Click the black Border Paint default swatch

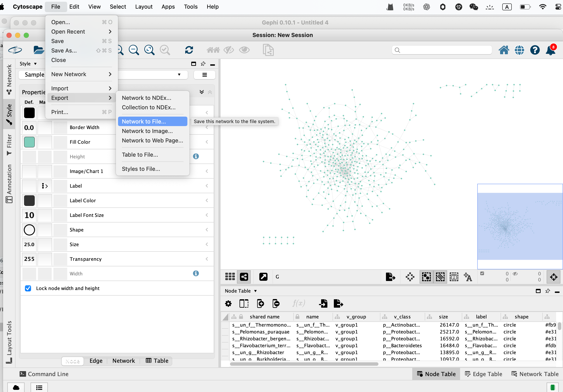pyautogui.click(x=29, y=113)
